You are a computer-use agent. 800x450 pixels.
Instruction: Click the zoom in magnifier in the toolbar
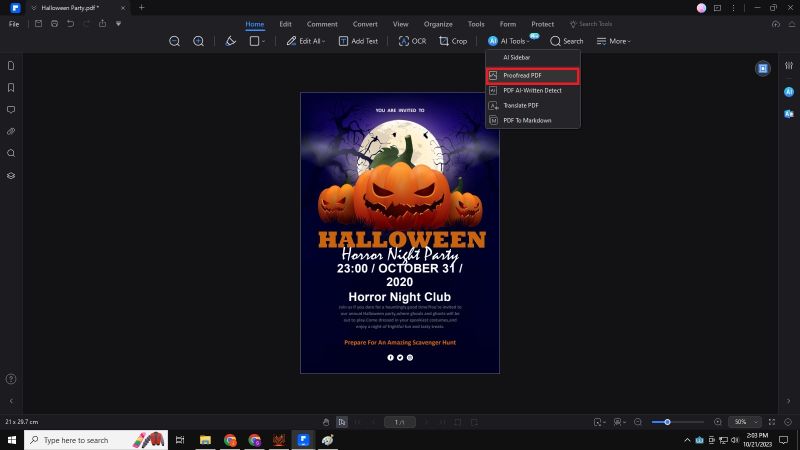[x=198, y=41]
